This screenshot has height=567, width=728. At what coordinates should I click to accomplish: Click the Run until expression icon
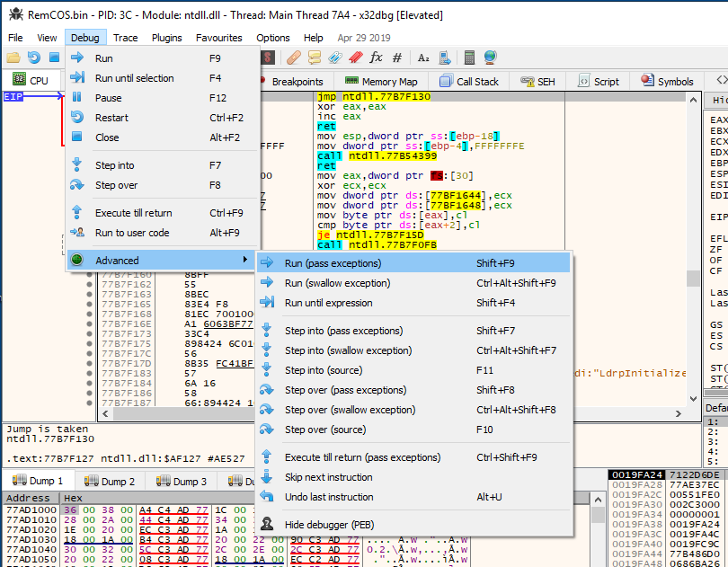click(267, 302)
